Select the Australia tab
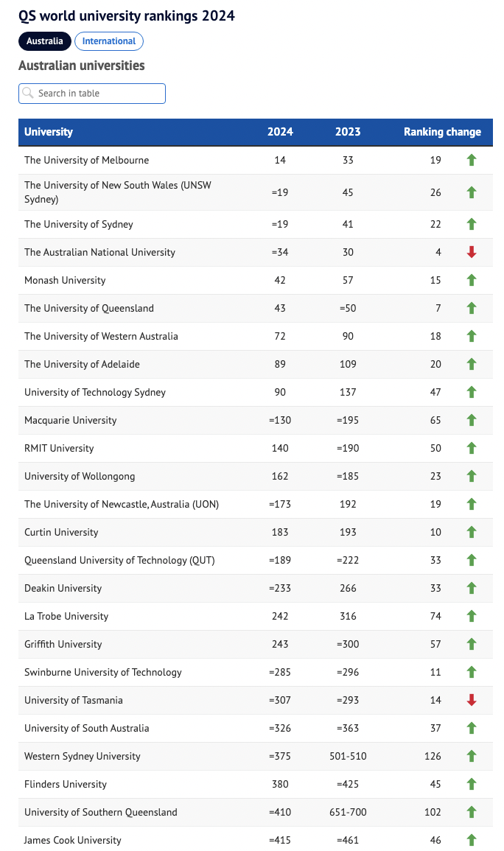 click(45, 41)
